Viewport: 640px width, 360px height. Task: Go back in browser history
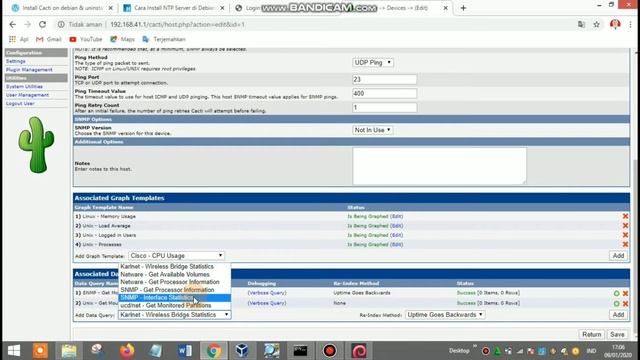pos(13,24)
